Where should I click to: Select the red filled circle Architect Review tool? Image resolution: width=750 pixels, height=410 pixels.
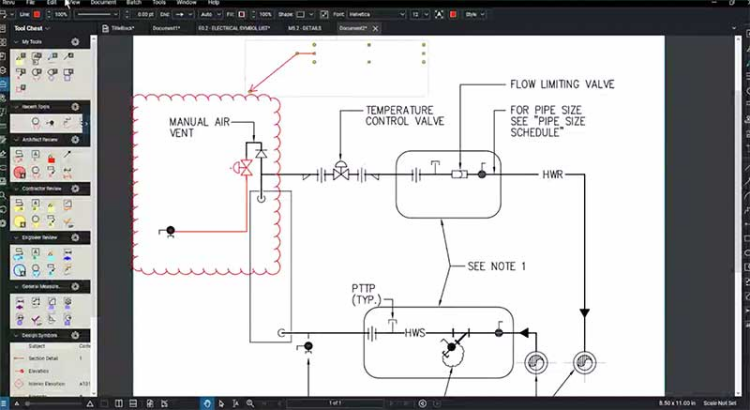point(20,172)
